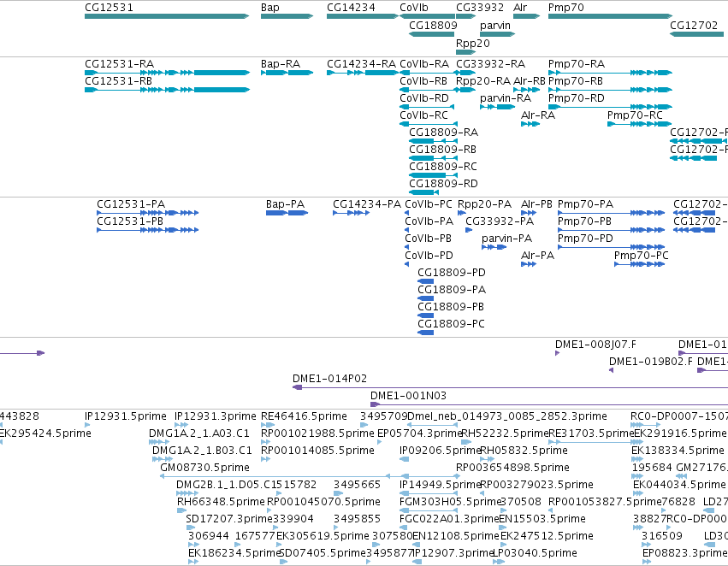Select the Pmp70-PD protein label
Screen dimensions: 728x566
click(585, 239)
